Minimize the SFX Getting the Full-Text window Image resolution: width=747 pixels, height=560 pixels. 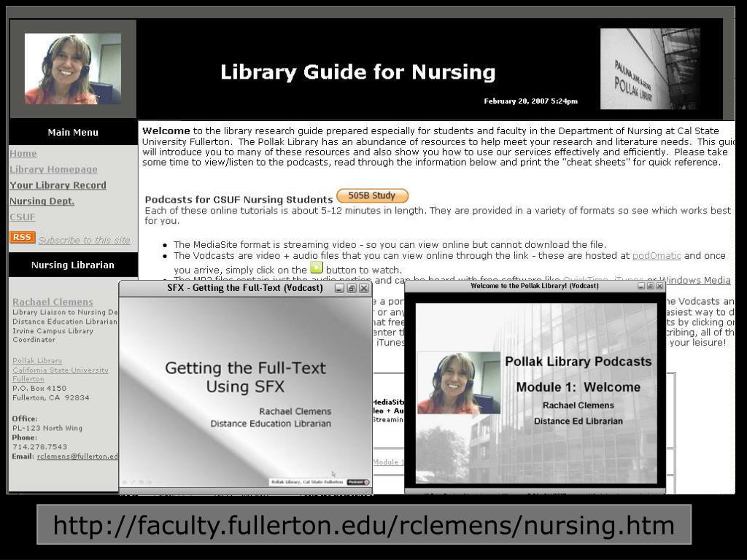tap(339, 288)
